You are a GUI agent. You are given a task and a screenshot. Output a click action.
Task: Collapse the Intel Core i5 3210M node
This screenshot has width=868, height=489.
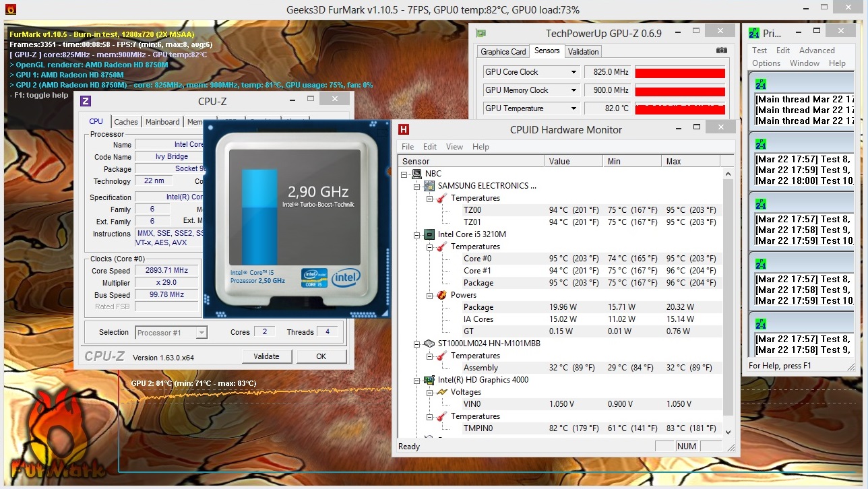click(416, 234)
